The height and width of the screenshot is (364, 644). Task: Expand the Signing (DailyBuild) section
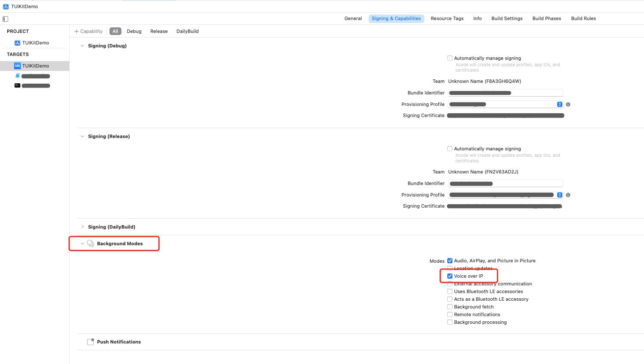click(83, 227)
